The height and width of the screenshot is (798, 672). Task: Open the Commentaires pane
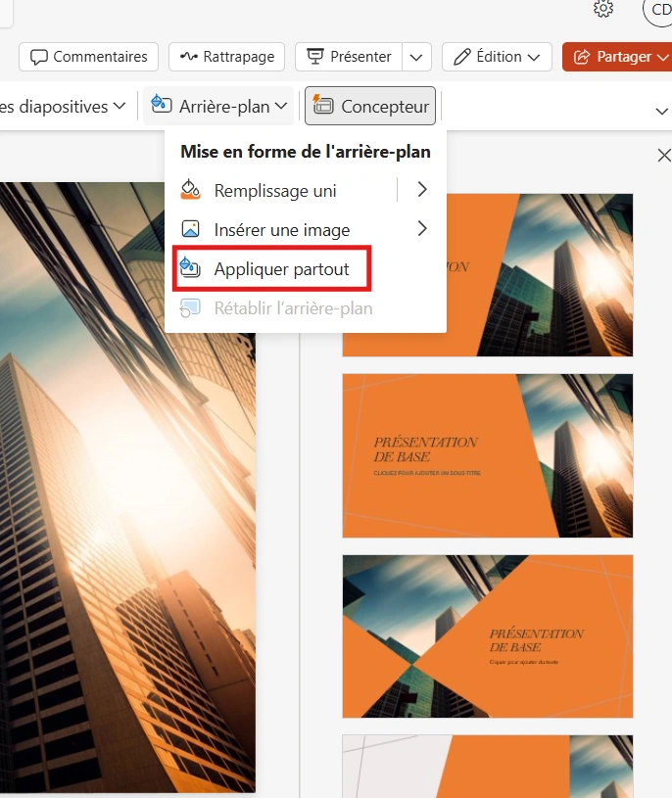(89, 57)
